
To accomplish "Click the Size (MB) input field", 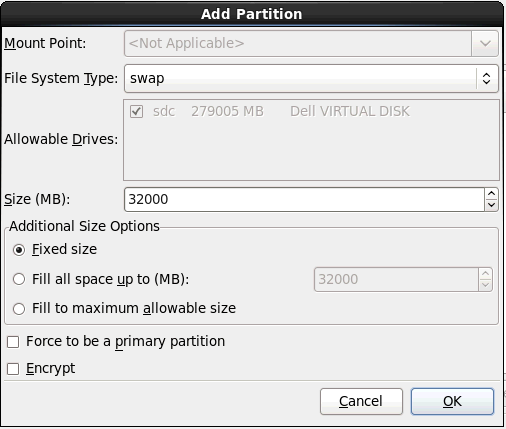I will [304, 199].
